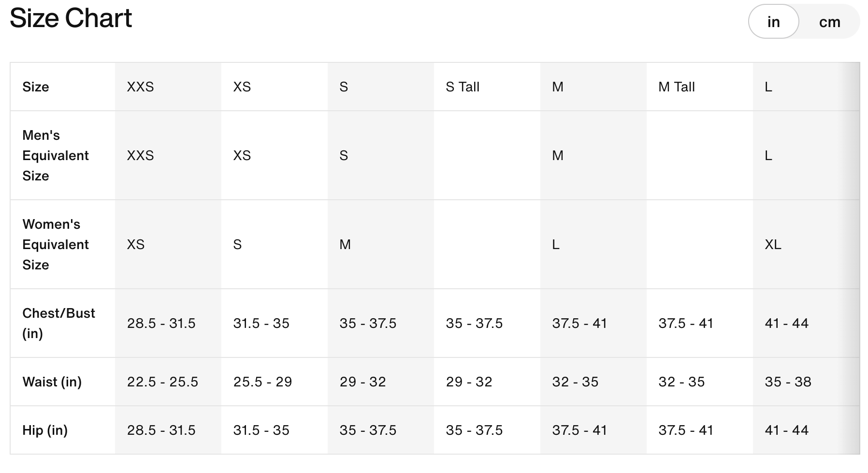
Task: Click hip value for size L
Action: pyautogui.click(x=786, y=430)
